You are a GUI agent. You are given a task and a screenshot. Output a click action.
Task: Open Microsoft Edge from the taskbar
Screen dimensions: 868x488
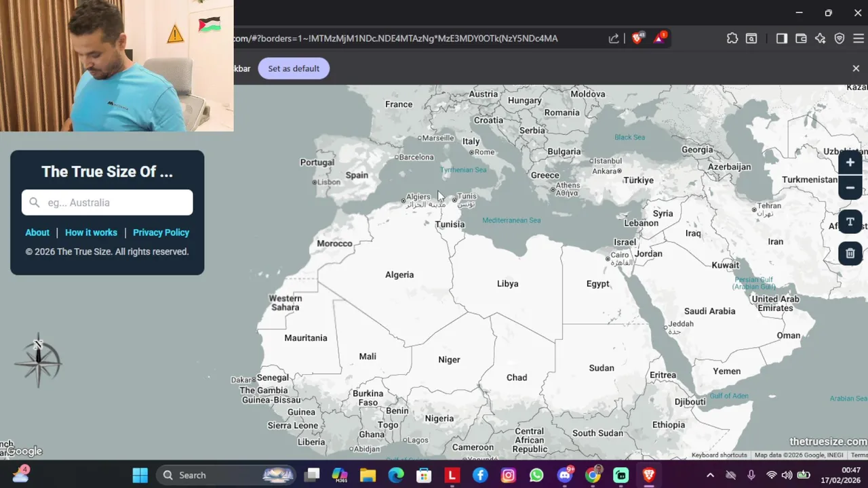[396, 475]
